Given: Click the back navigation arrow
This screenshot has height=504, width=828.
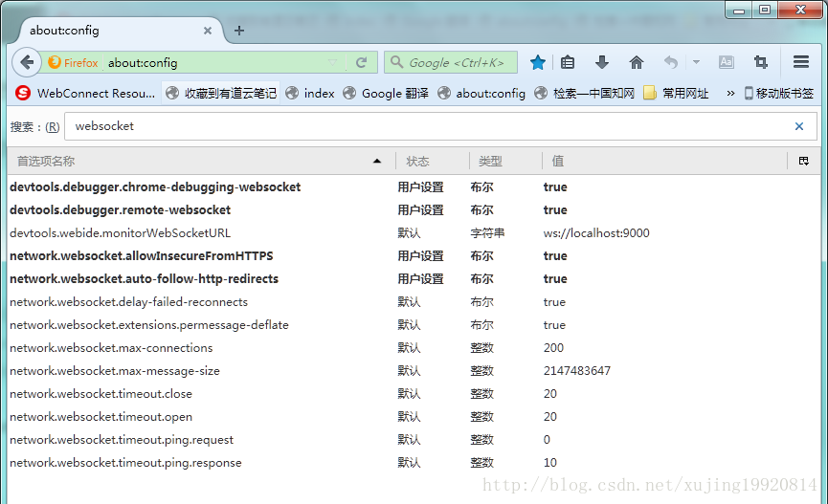Looking at the screenshot, I should 26,62.
